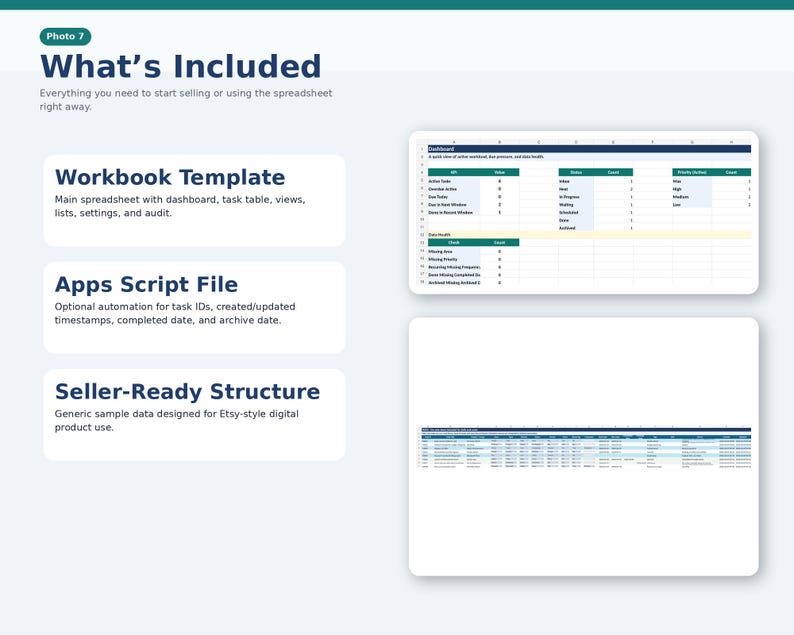Click the Photo 7 badge

coord(65,36)
